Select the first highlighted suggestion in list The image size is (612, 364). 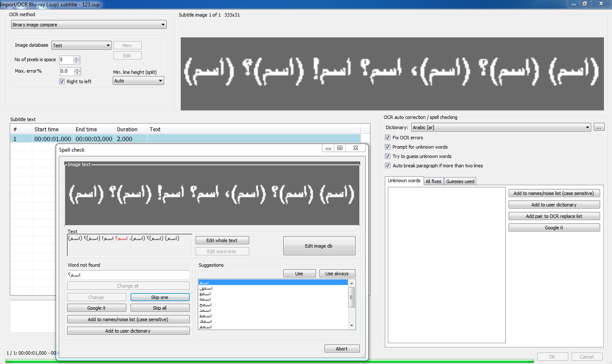(x=273, y=282)
